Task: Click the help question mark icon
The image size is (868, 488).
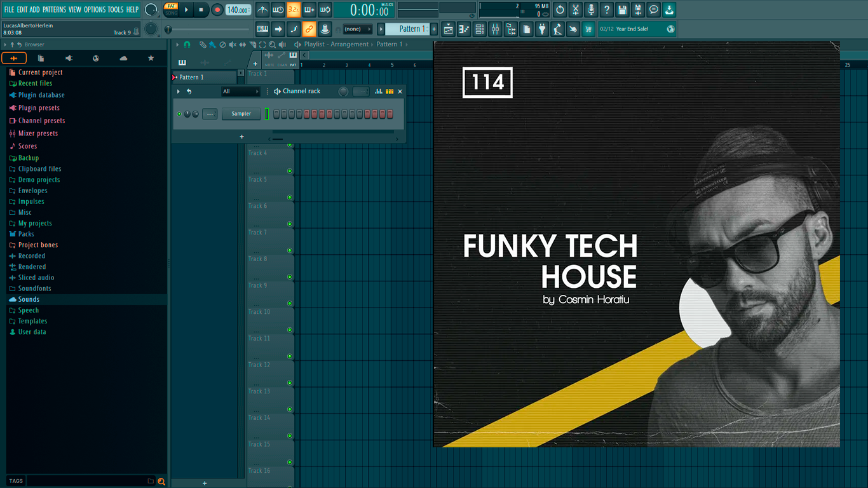Action: pyautogui.click(x=607, y=10)
